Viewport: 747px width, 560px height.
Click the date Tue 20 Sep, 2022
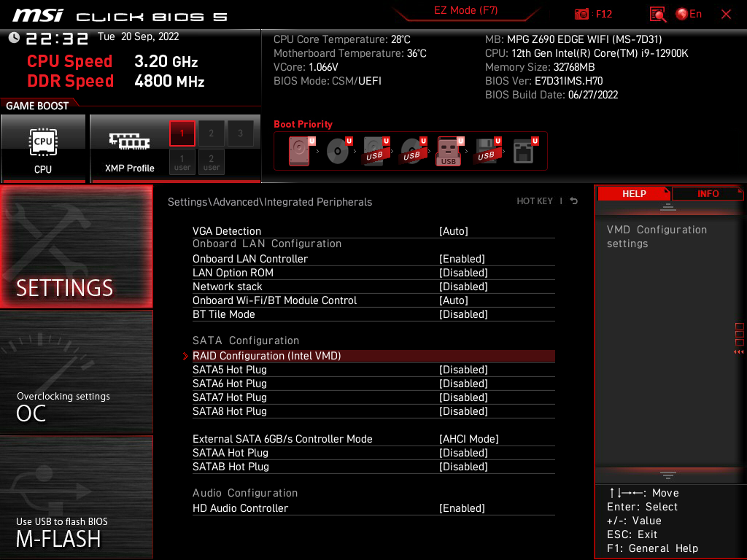pyautogui.click(x=138, y=36)
